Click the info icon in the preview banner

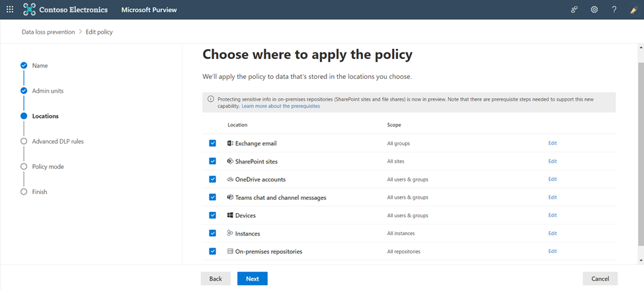[x=211, y=99]
